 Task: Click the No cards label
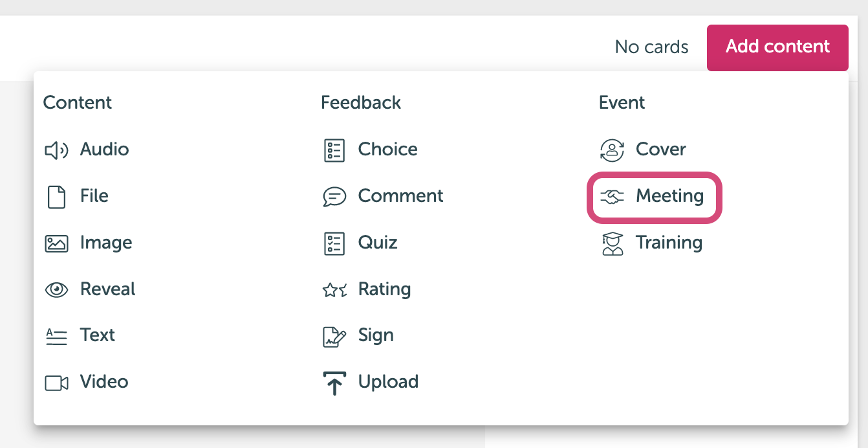click(x=651, y=47)
